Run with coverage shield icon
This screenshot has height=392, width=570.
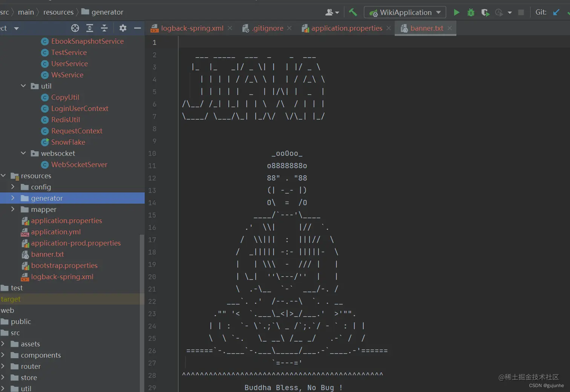pos(485,12)
